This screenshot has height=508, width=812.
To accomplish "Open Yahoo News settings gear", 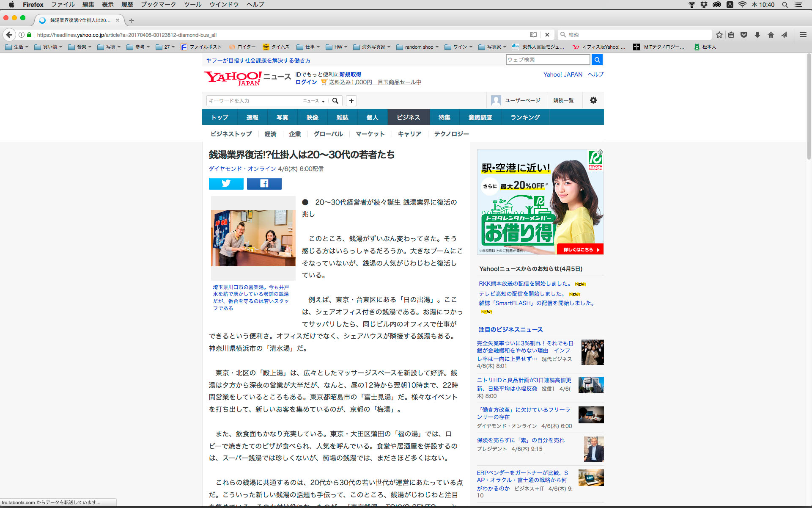I will pyautogui.click(x=593, y=100).
